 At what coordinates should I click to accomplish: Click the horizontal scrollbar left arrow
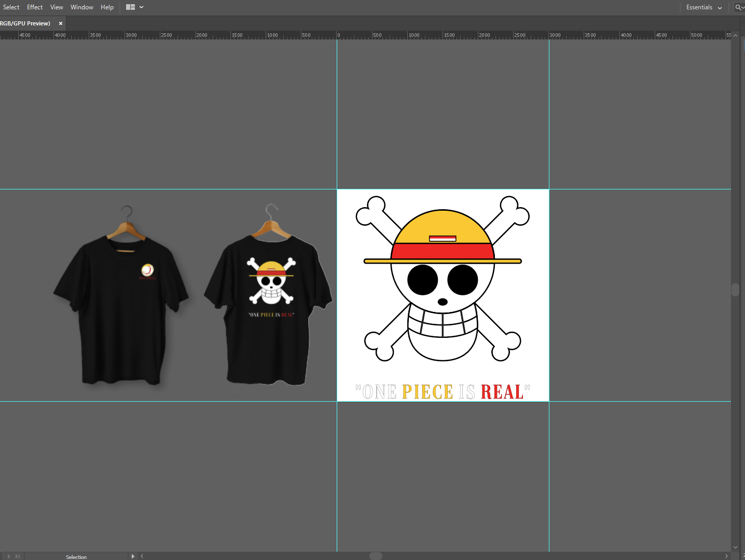[142, 556]
